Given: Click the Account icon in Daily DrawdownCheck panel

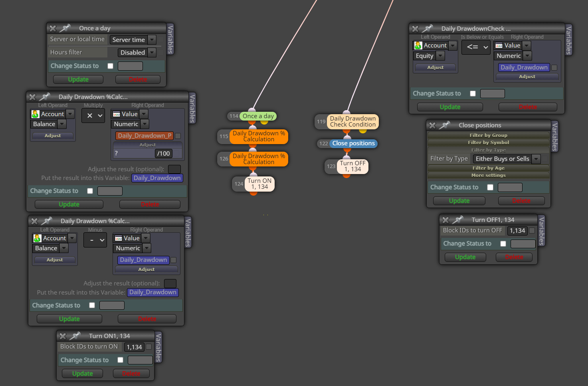Looking at the screenshot, I should pos(418,46).
